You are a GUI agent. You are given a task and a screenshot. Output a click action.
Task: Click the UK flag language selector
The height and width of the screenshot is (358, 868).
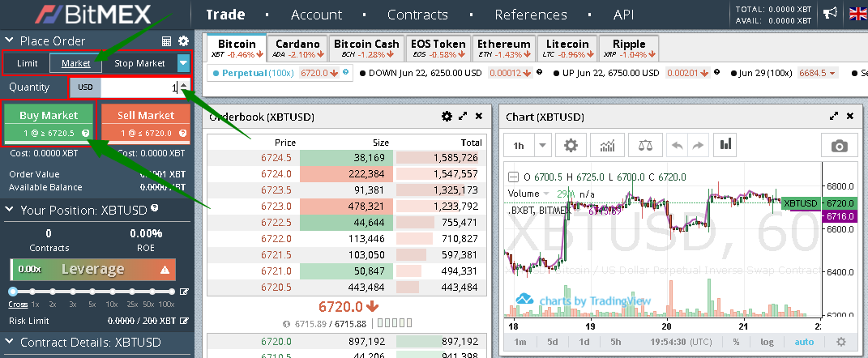[858, 13]
